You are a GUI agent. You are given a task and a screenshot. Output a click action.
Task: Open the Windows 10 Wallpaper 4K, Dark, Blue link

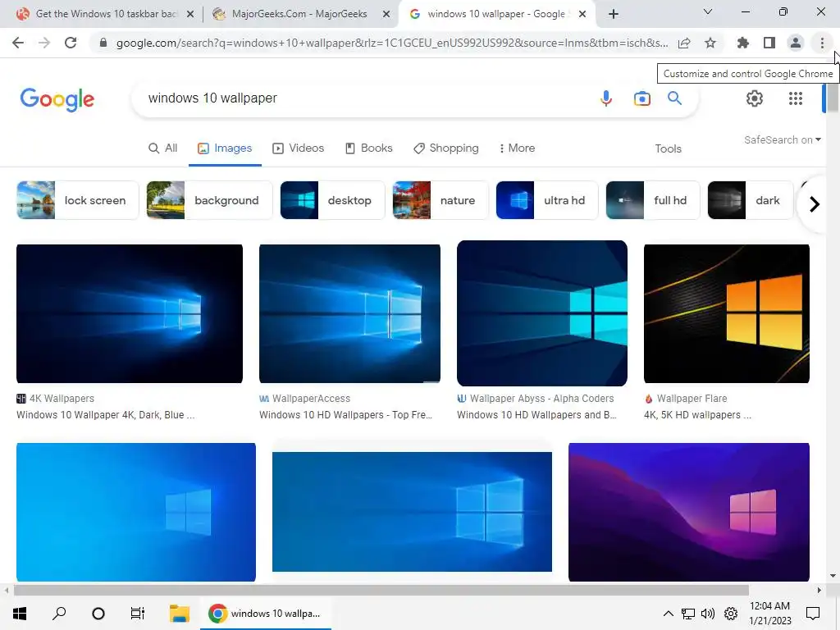coord(105,414)
